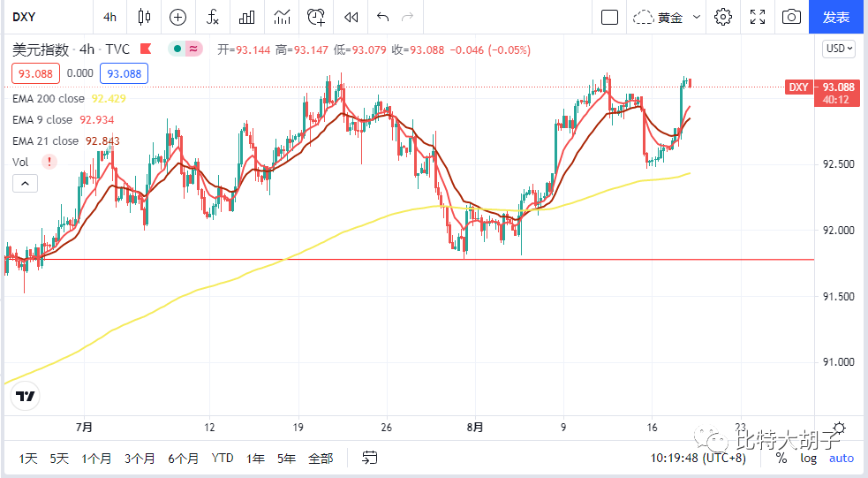Open the indicators fx menu
Image resolution: width=868 pixels, height=478 pixels.
click(x=213, y=17)
